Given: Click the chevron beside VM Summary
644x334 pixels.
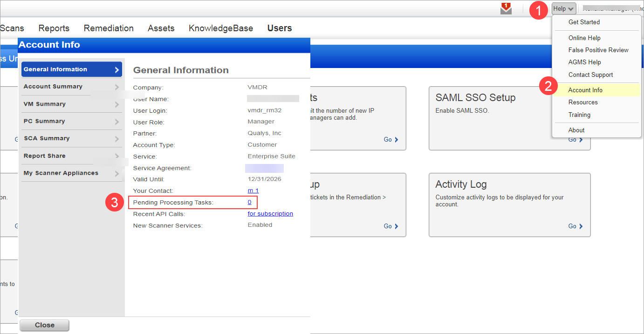Looking at the screenshot, I should pyautogui.click(x=118, y=103).
